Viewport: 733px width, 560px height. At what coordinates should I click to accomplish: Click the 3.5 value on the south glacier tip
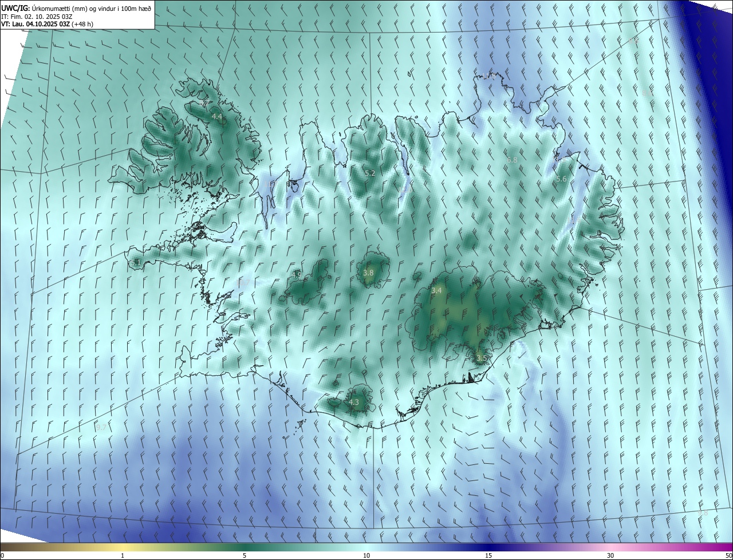(481, 358)
